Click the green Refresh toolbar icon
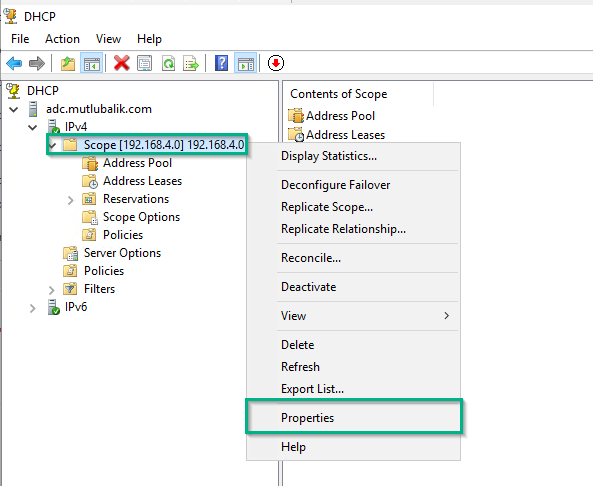The width and height of the screenshot is (593, 486). click(168, 63)
